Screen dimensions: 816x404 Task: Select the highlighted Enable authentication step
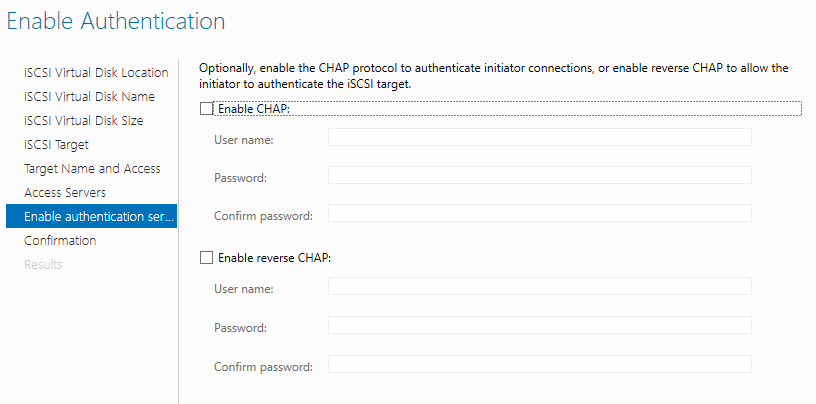(x=92, y=216)
